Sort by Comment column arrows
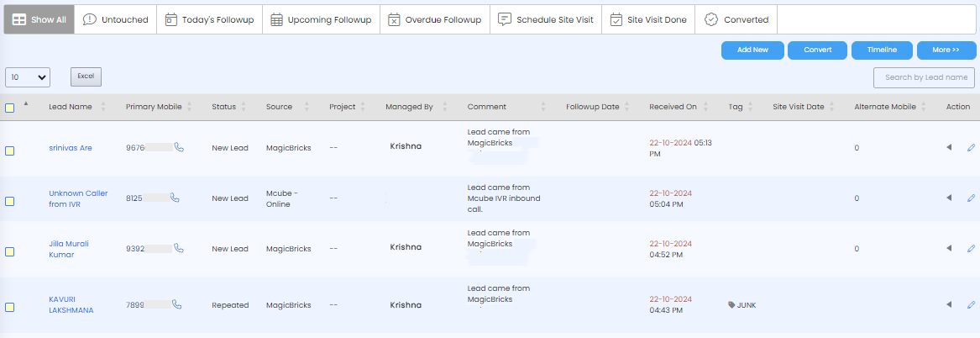Screen dimensions: 980x338 click(x=543, y=107)
